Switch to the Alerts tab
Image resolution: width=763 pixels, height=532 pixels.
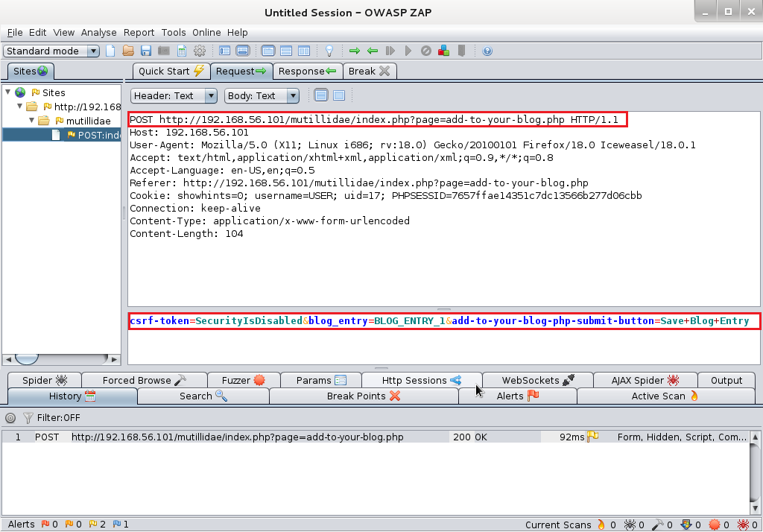[517, 396]
